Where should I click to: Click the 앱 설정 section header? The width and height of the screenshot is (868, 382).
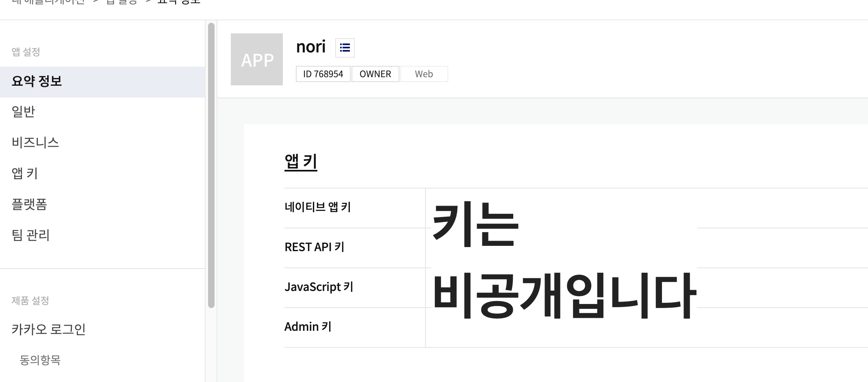26,52
